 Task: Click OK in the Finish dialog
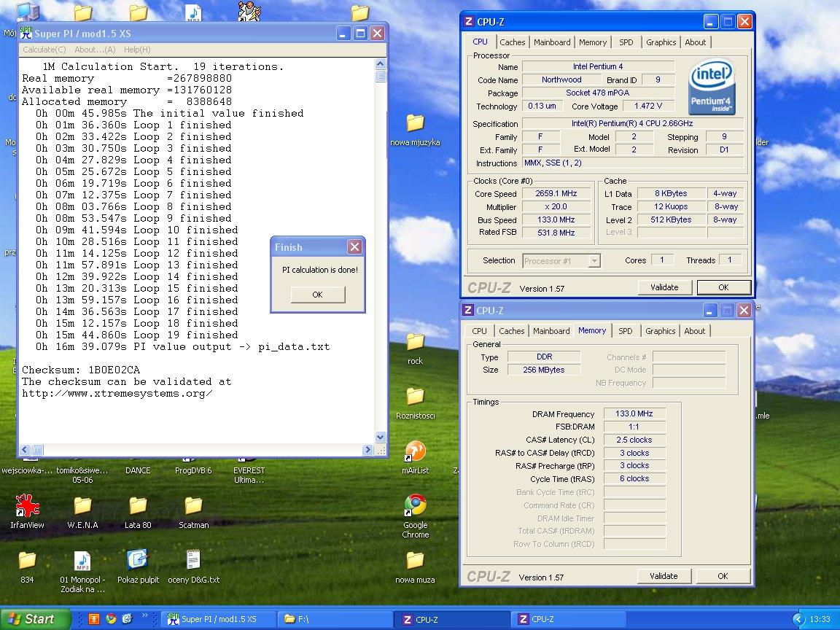(x=318, y=295)
